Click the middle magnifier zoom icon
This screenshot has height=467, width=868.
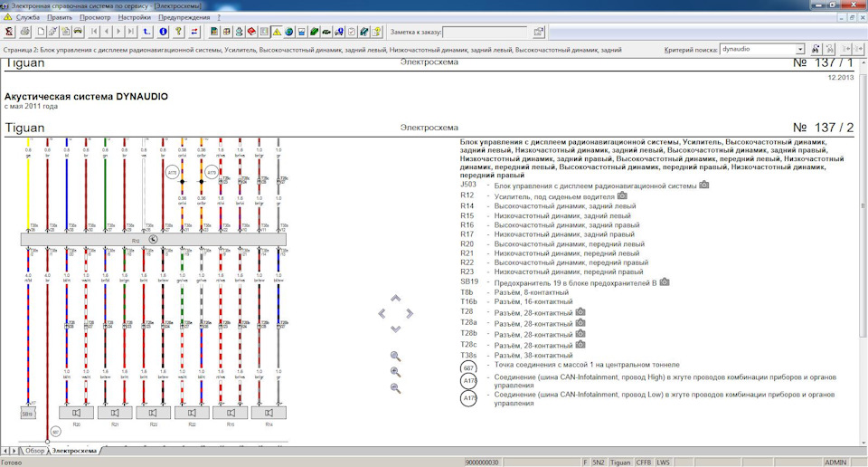(x=395, y=372)
